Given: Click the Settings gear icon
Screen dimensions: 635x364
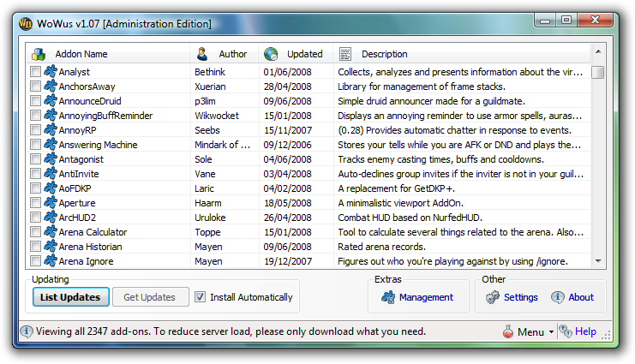Looking at the screenshot, I should click(492, 297).
